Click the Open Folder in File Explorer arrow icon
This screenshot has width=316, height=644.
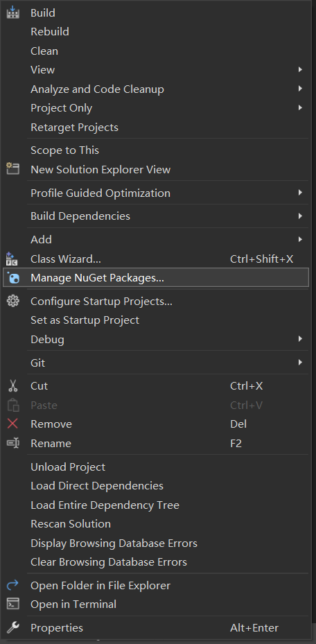tap(13, 585)
